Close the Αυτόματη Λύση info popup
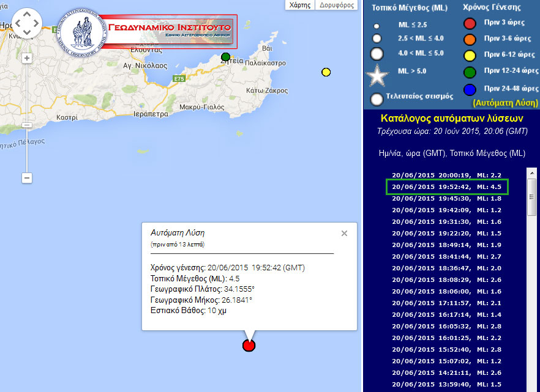 344,233
